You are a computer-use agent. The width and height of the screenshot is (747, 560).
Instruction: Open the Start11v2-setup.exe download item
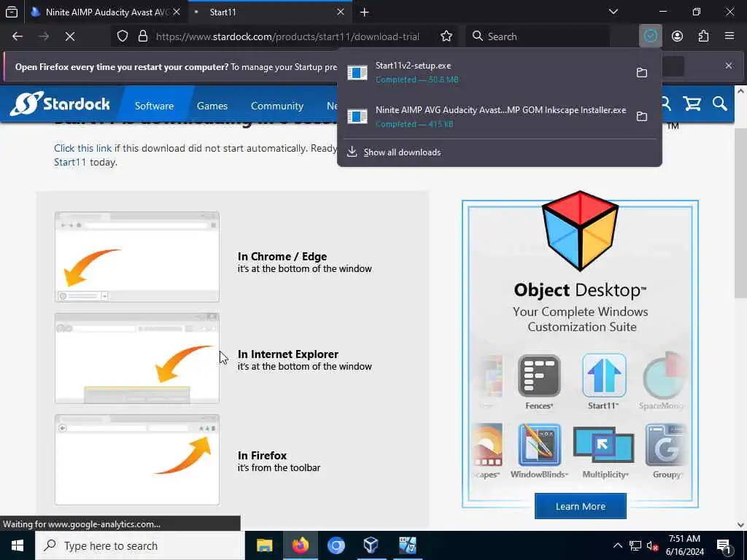[484, 72]
